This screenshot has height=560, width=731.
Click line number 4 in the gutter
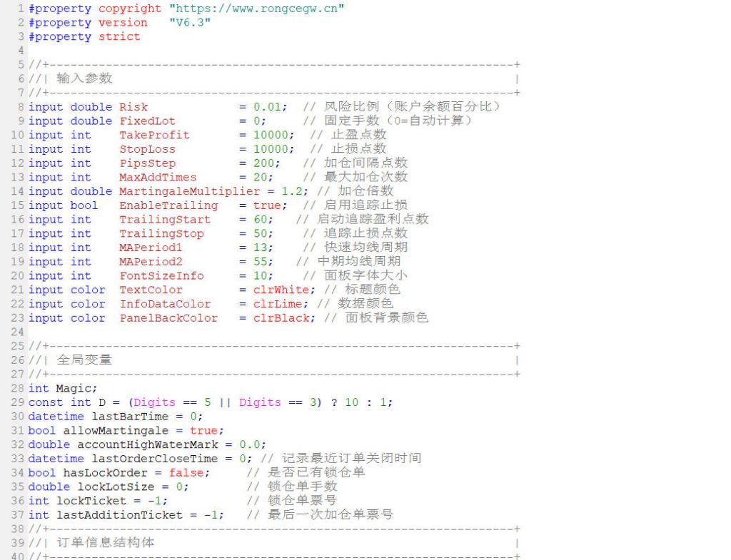[x=21, y=51]
